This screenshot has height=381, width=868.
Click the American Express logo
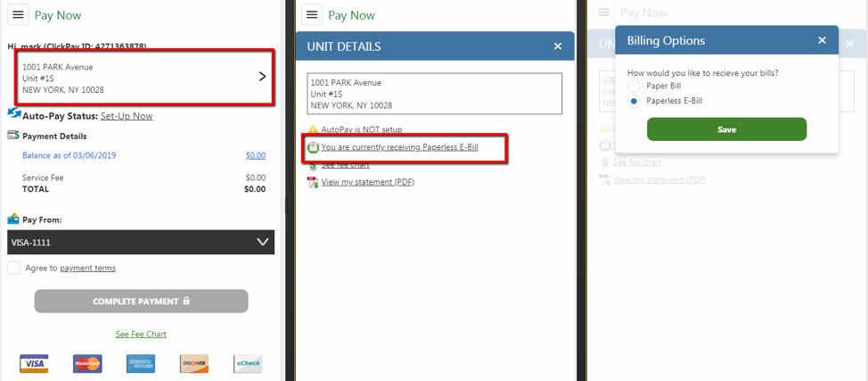pyautogui.click(x=141, y=364)
